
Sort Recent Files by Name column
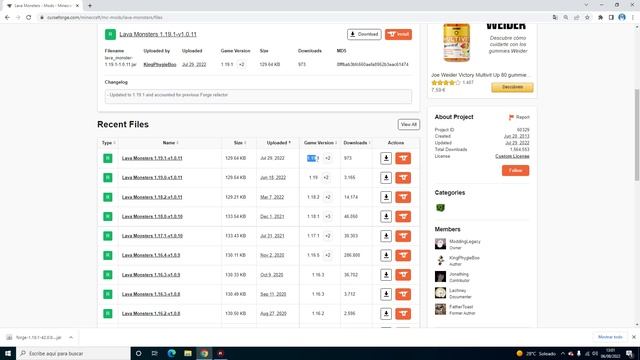170,143
